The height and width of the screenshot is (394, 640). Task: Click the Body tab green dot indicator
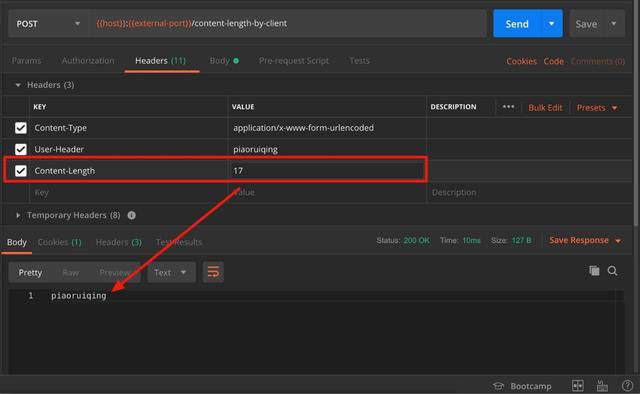click(236, 61)
